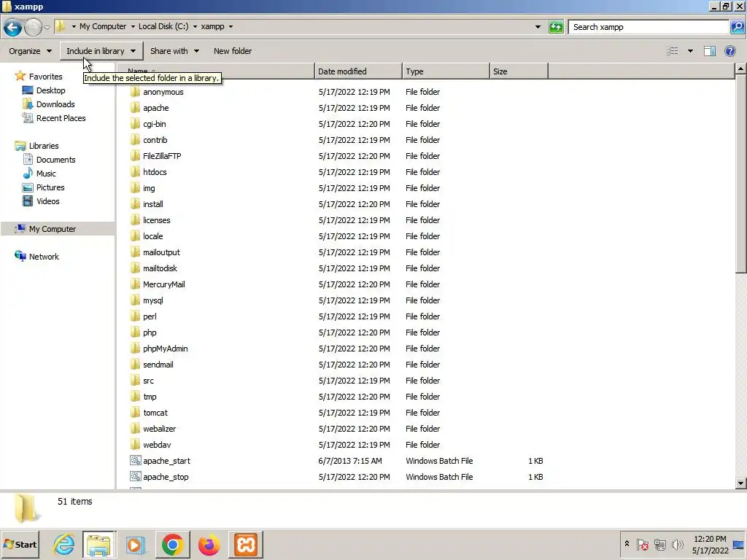Image resolution: width=747 pixels, height=560 pixels.
Task: Click the network tray icon
Action: pyautogui.click(x=659, y=544)
